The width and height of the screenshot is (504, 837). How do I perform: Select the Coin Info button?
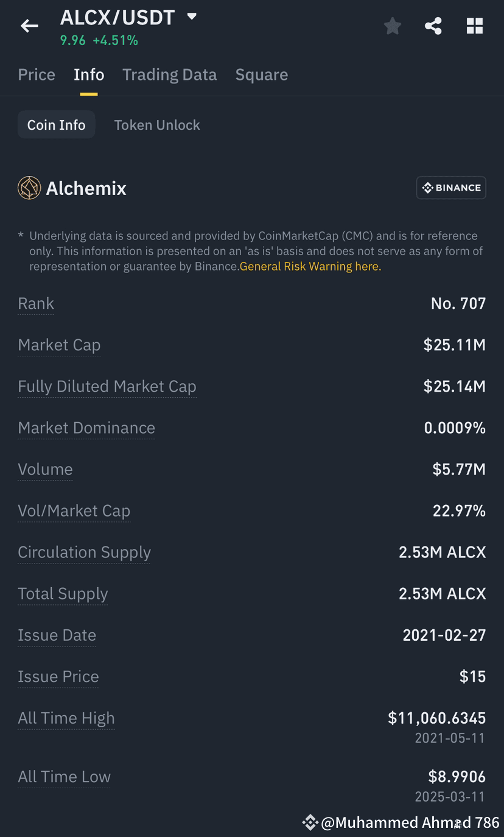(56, 125)
